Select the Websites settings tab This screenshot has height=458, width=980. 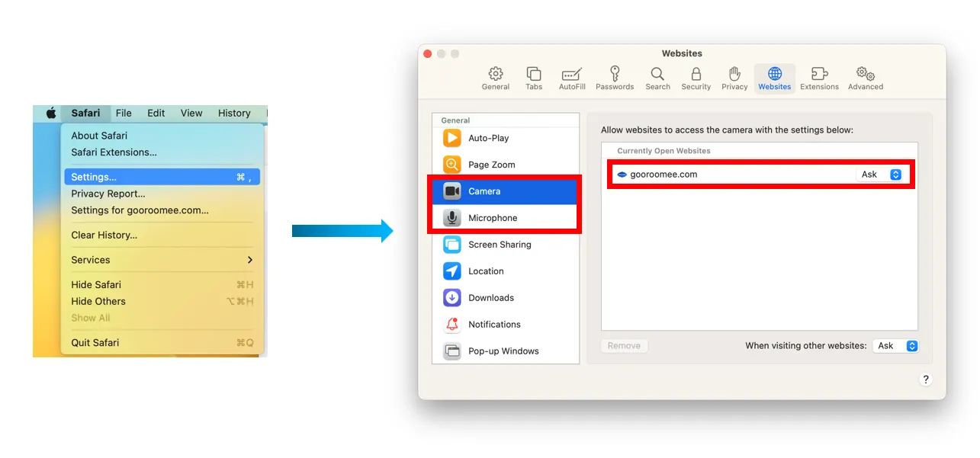tap(775, 78)
